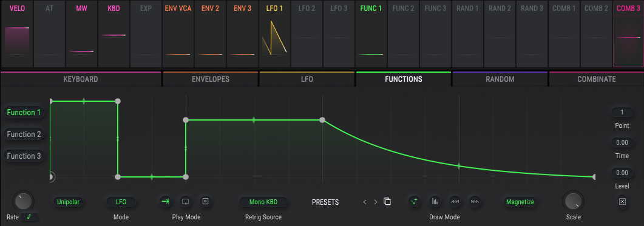Image resolution: width=644 pixels, height=226 pixels.
Task: Click the curvature handle on the decay curve
Action: [x=459, y=165]
